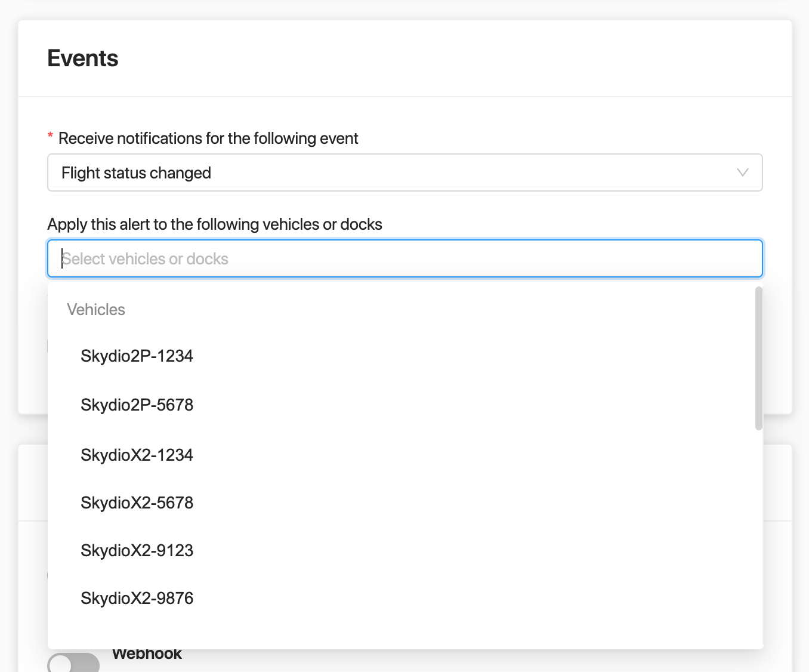Select Skydio2P-1234 from the vehicle list
This screenshot has height=672, width=809.
tap(404, 356)
